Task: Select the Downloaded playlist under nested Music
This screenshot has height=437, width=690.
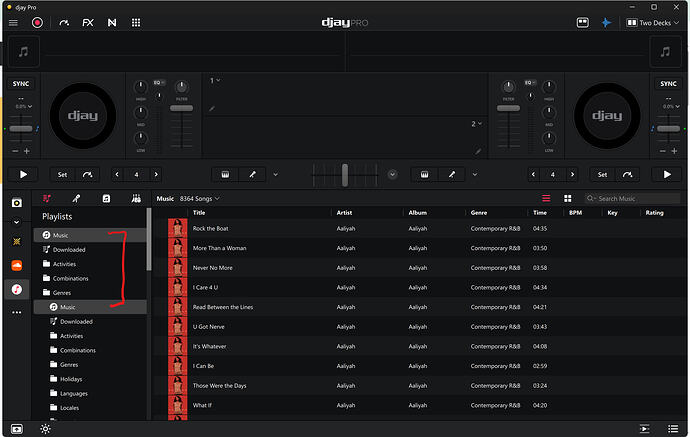Action: click(x=76, y=322)
